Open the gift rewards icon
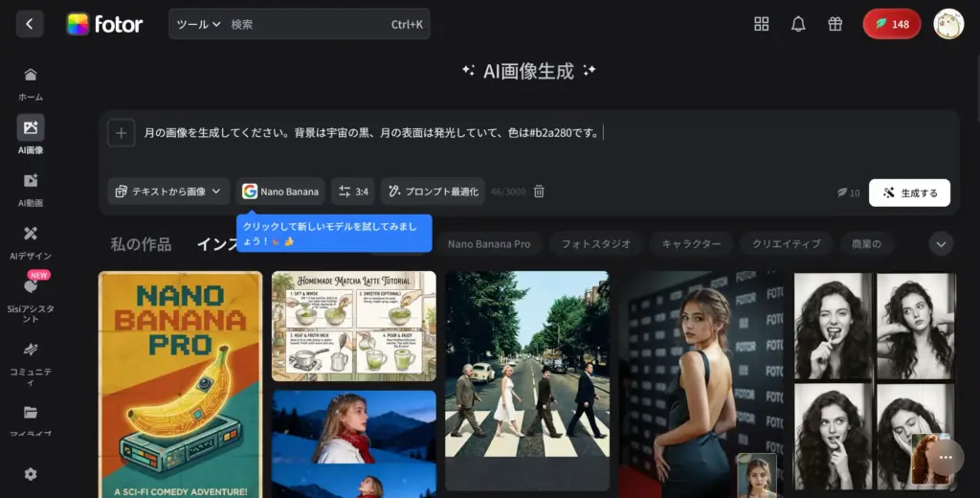The image size is (980, 498). (835, 24)
